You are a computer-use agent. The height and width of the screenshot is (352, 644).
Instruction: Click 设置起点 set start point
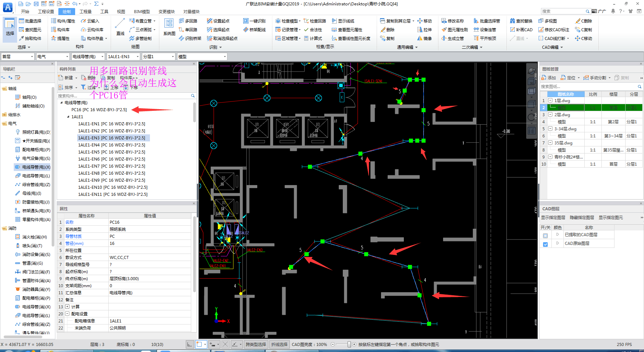click(218, 21)
